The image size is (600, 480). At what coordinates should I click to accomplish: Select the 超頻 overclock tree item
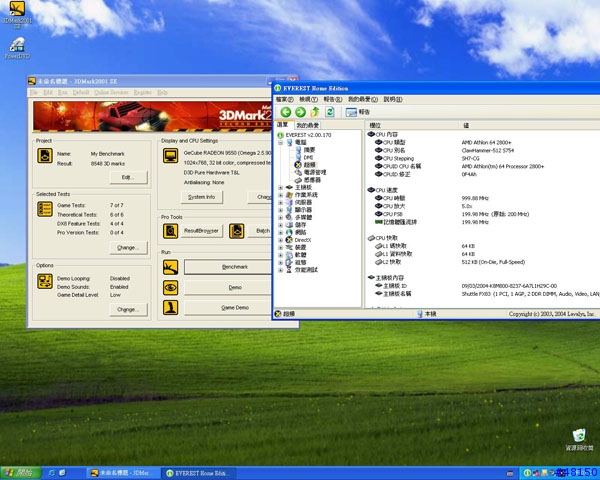click(310, 165)
